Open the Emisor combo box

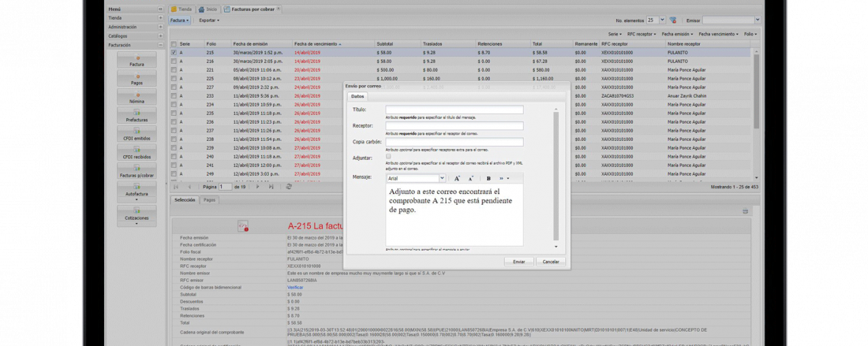pyautogui.click(x=758, y=20)
